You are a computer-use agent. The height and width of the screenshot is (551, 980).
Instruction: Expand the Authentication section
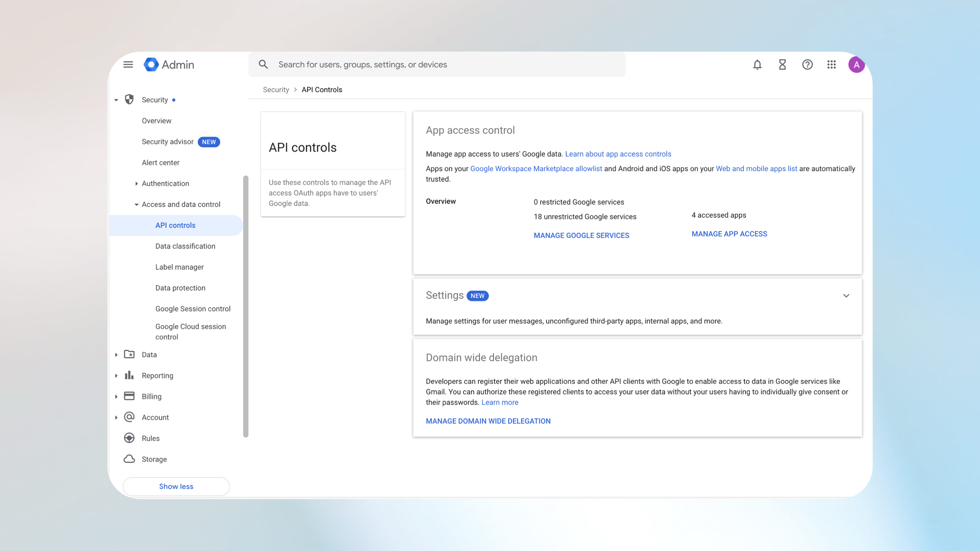pyautogui.click(x=137, y=183)
